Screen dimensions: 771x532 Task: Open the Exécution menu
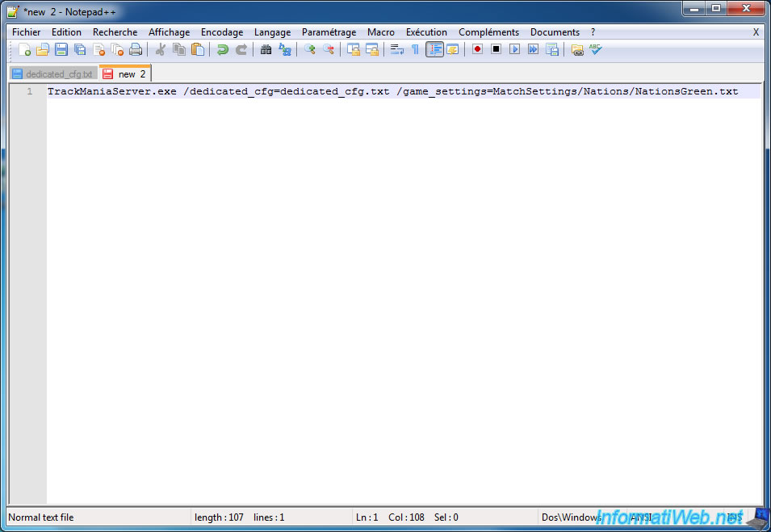[426, 32]
